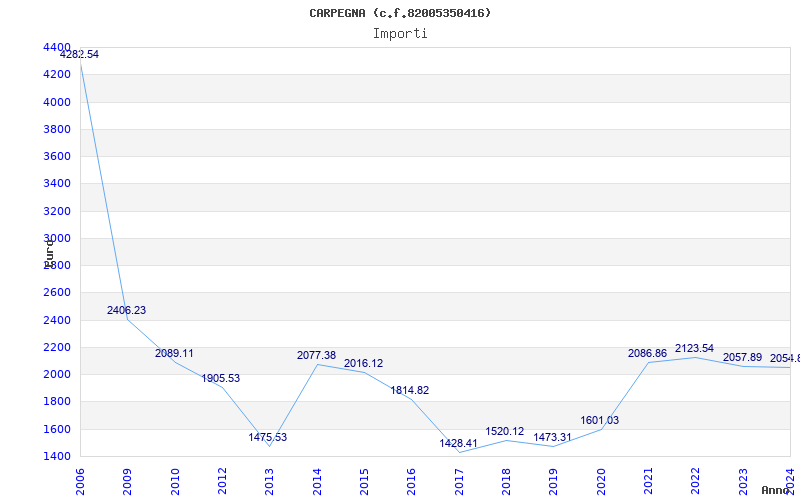Click the x-axis year 2016

[x=411, y=482]
